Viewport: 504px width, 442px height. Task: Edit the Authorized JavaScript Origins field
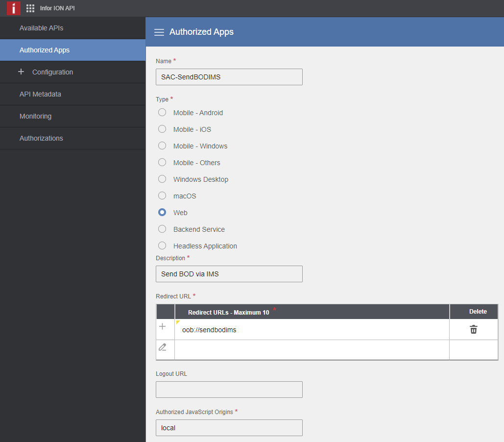(229, 428)
